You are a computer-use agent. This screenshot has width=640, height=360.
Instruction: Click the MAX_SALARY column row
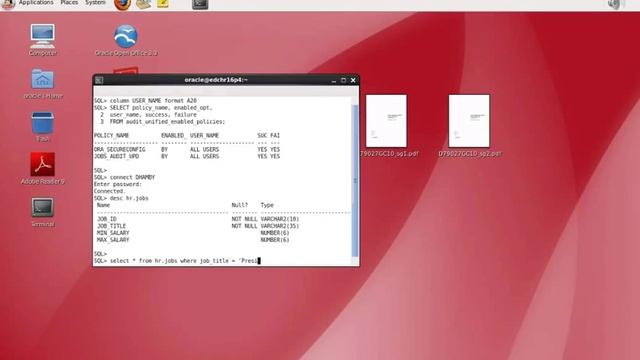tap(193, 240)
